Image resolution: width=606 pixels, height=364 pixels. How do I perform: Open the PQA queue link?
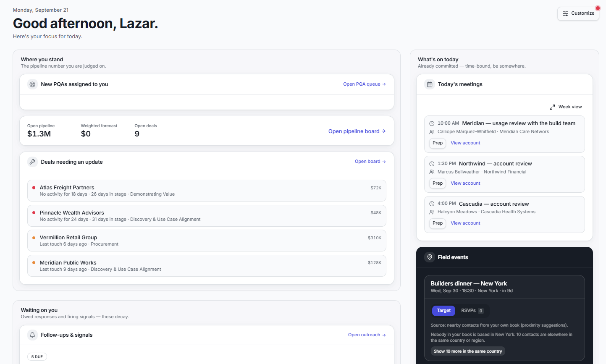pos(364,84)
